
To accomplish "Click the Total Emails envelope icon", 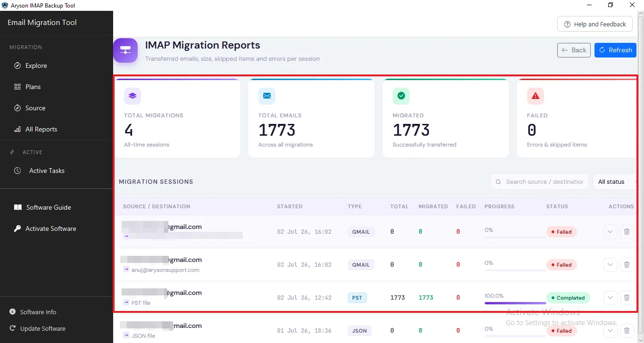I will [267, 96].
